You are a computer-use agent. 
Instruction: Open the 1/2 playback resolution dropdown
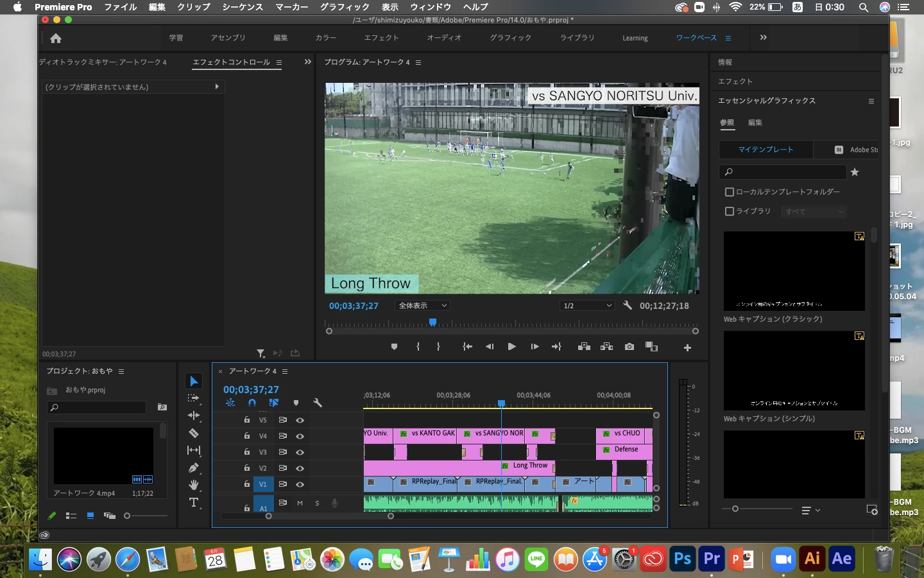(588, 306)
